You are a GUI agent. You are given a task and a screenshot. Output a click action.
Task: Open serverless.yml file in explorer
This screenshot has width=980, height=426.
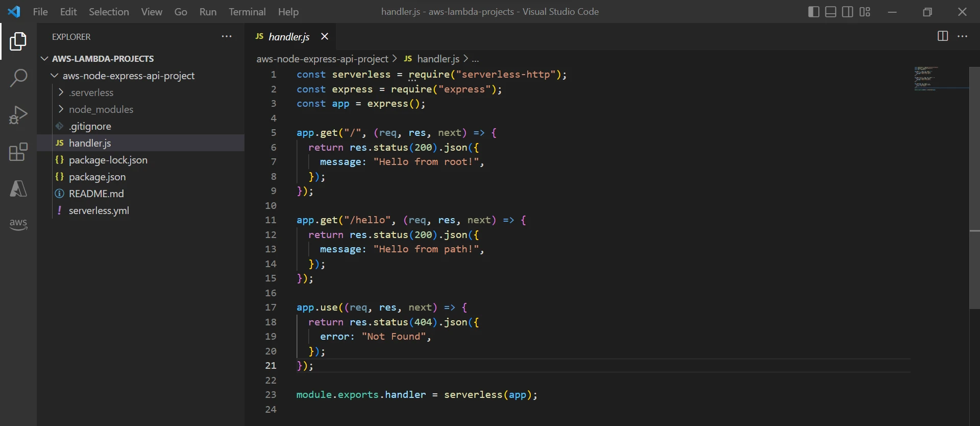coord(99,210)
